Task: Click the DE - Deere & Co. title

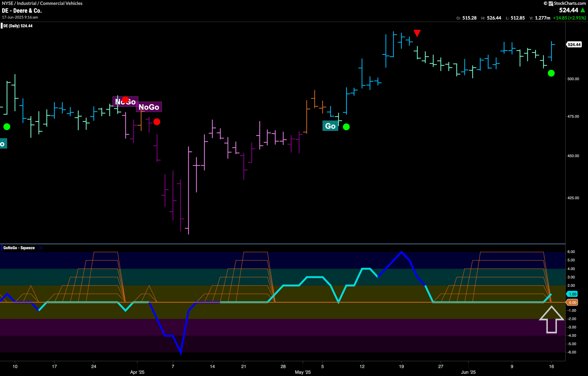Action: 22,11
